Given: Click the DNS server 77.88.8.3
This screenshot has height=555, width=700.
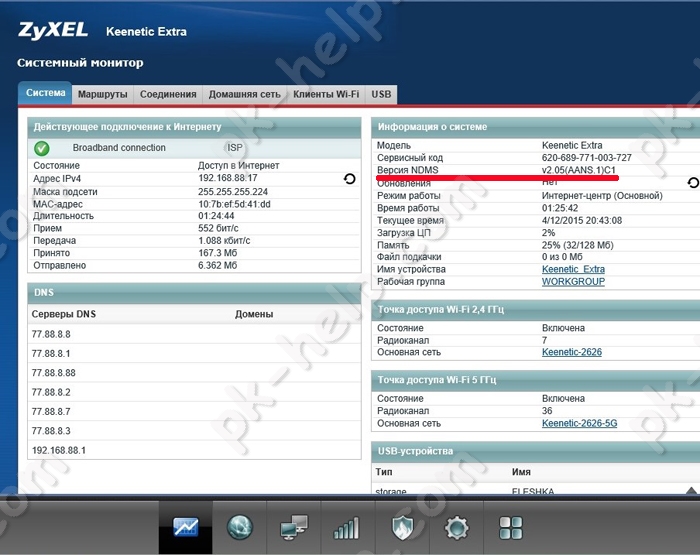Looking at the screenshot, I should 51,431.
